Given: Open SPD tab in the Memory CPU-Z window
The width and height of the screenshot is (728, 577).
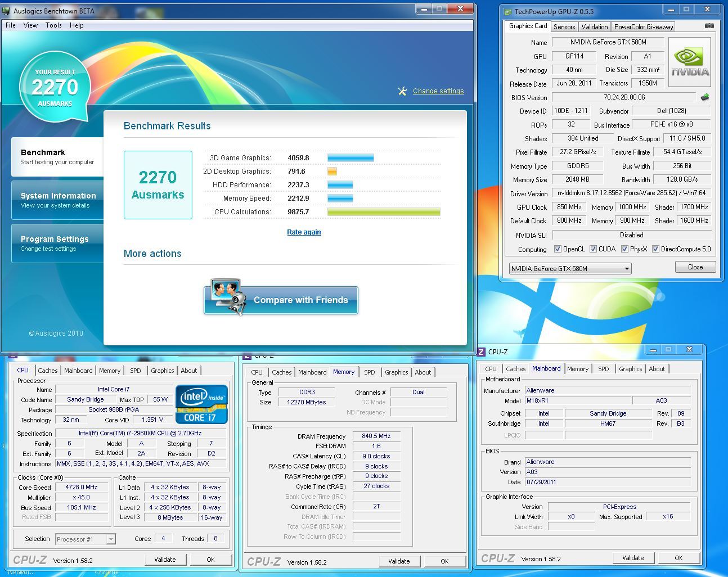Looking at the screenshot, I should tap(370, 372).
